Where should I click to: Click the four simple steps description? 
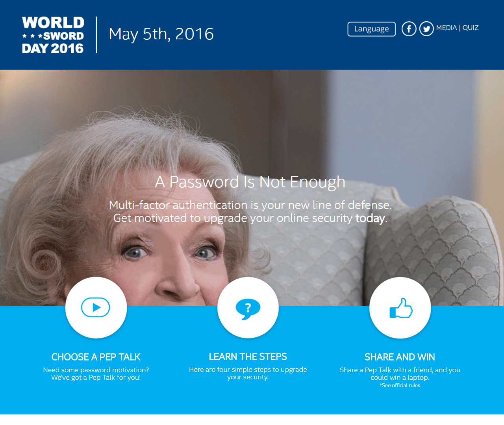pos(248,373)
